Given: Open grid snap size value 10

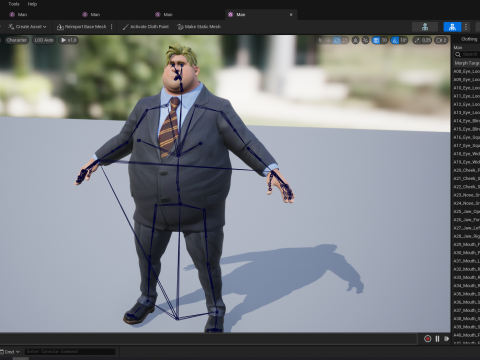Looking at the screenshot, I should (384, 40).
